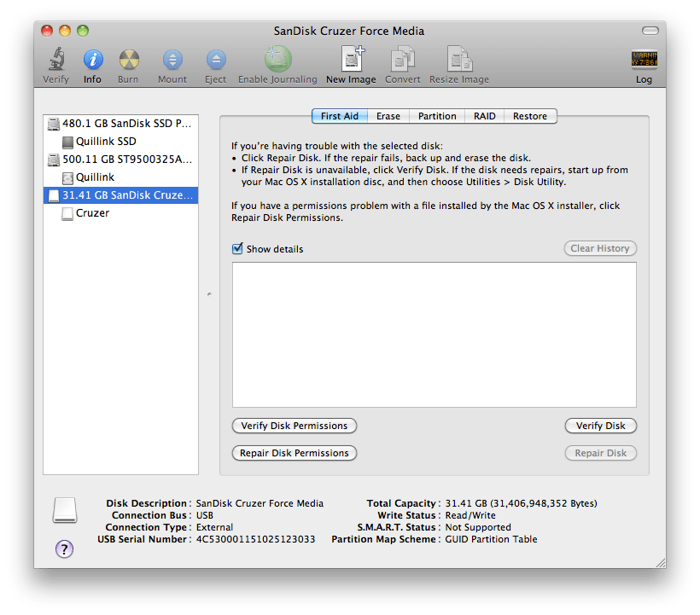700x615 pixels.
Task: Click the Read/Write status value
Action: (x=470, y=515)
